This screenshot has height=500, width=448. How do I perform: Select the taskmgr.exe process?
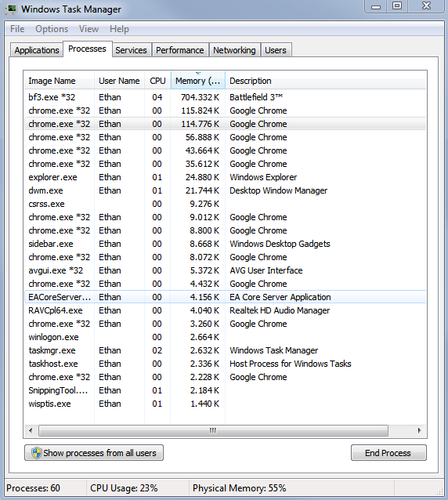pos(225,350)
